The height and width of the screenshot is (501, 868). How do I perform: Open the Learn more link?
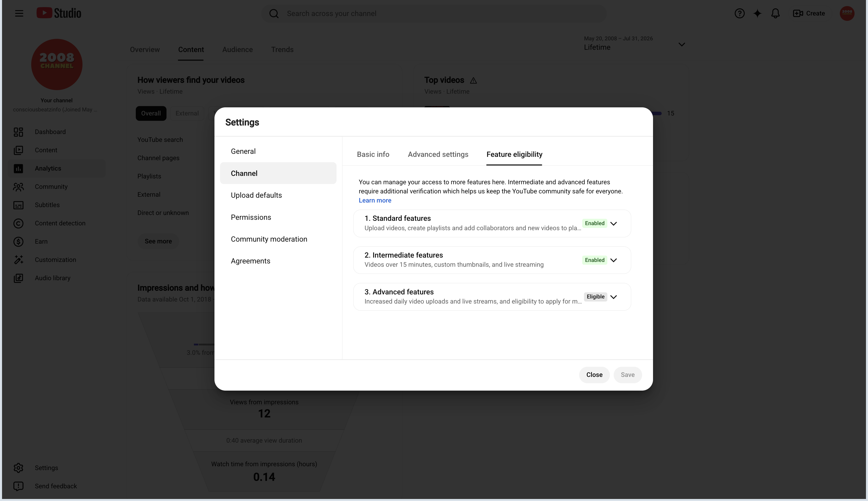[375, 200]
